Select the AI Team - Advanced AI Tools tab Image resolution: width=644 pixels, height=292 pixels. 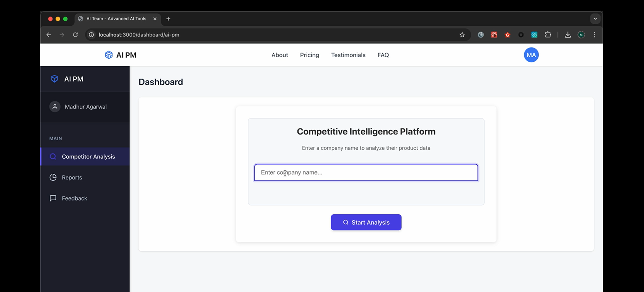coord(118,19)
